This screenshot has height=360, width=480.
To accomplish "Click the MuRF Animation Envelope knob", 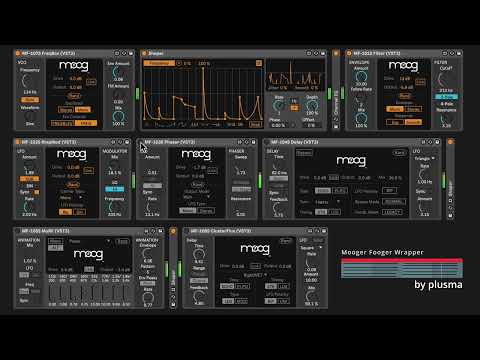I will [148, 254].
